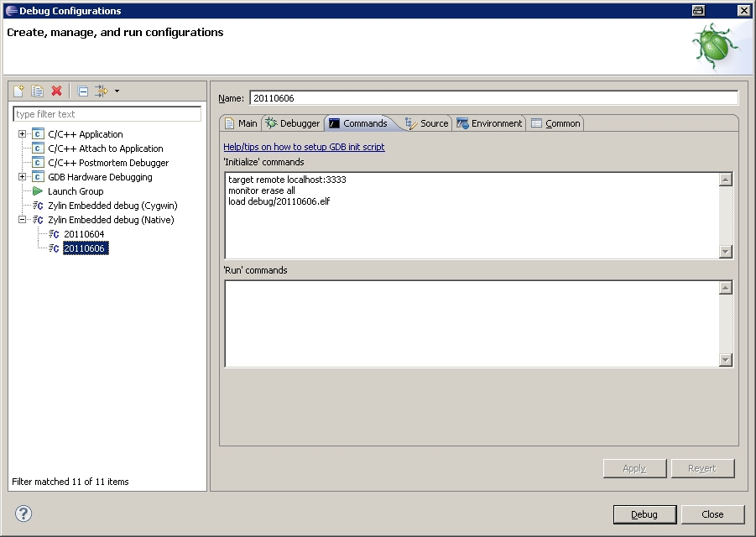Click the type filter text field
The height and width of the screenshot is (537, 756).
107,114
